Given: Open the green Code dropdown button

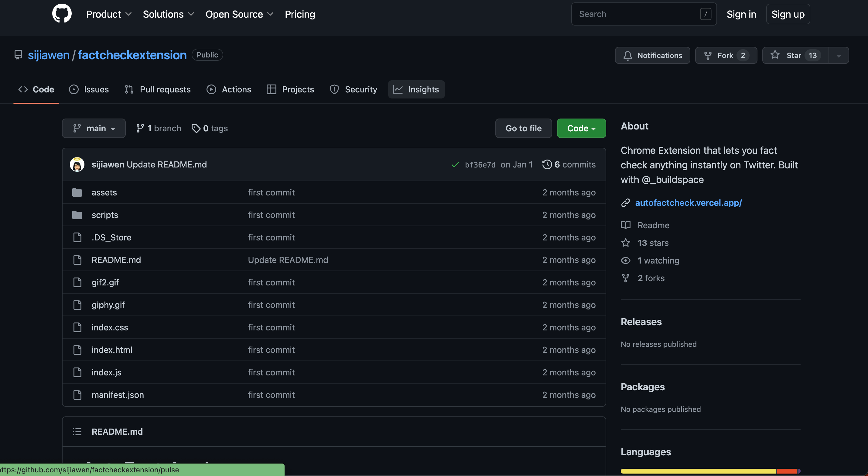Looking at the screenshot, I should tap(581, 128).
